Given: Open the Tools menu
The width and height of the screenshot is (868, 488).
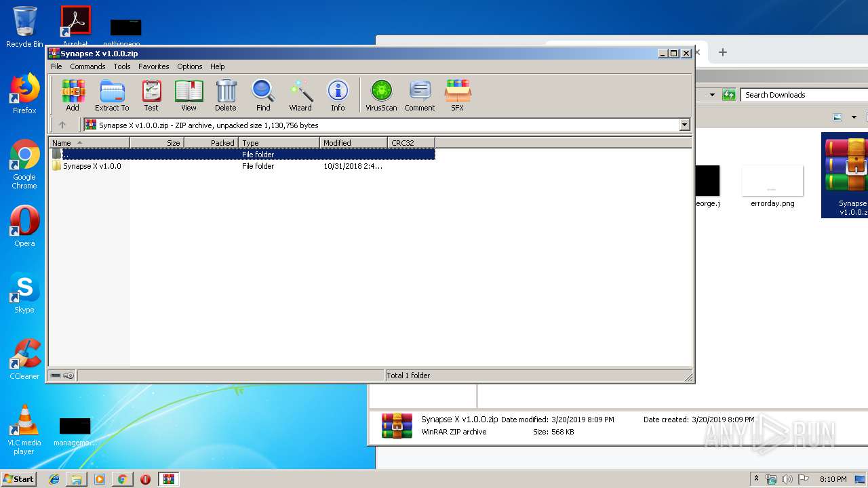Looking at the screenshot, I should point(122,66).
